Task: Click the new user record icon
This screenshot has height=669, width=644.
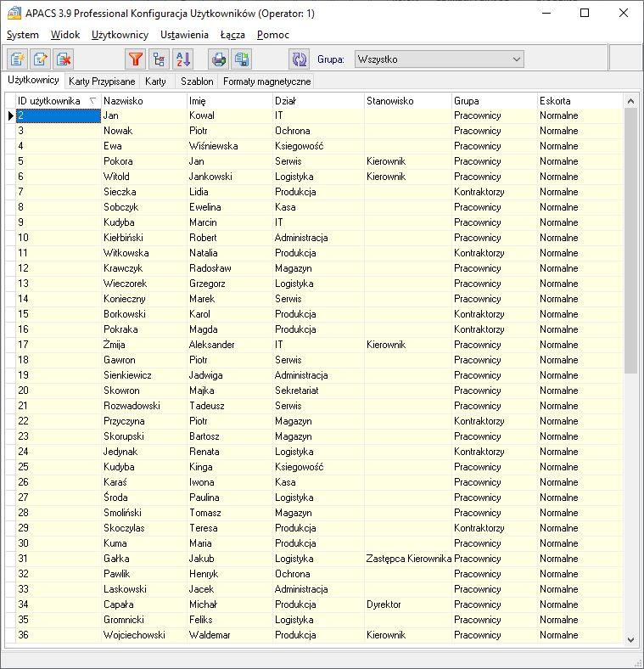Action: 18,59
